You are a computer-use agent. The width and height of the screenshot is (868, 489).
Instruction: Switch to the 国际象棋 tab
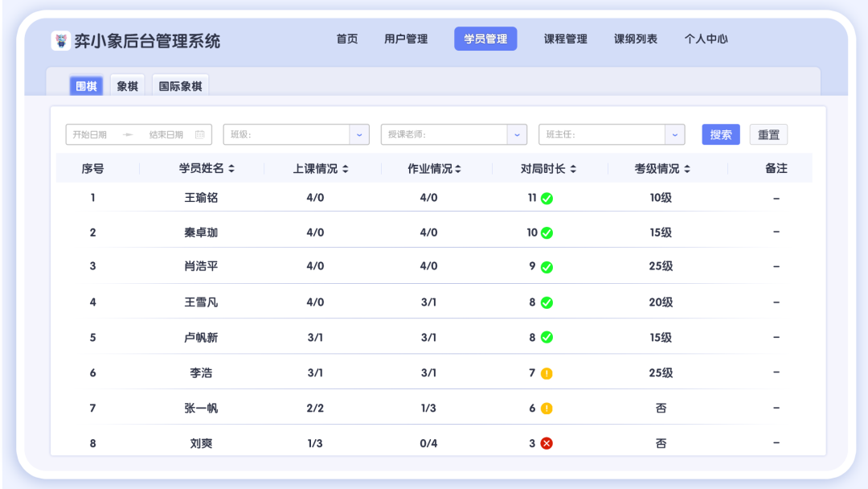tap(181, 86)
